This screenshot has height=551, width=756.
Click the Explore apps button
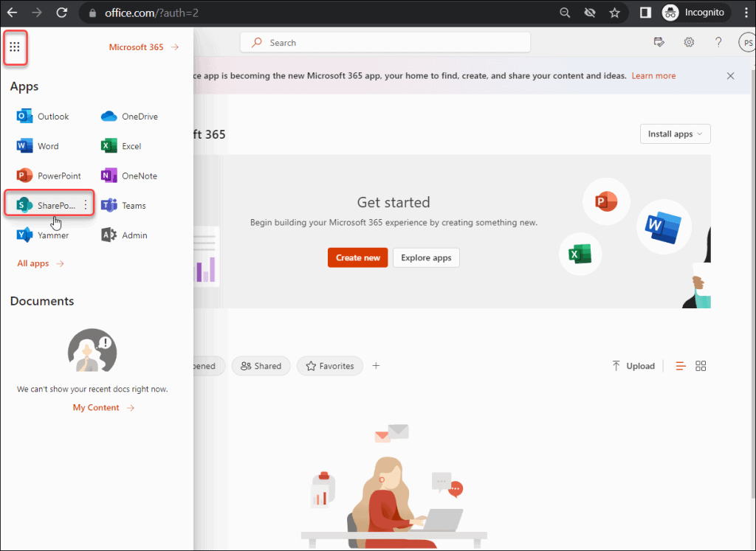(426, 257)
